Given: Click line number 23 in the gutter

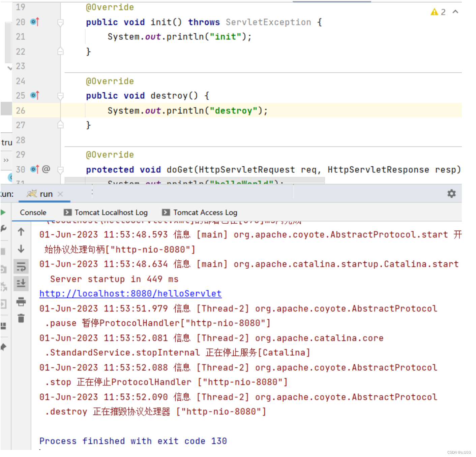Looking at the screenshot, I should click(x=21, y=66).
